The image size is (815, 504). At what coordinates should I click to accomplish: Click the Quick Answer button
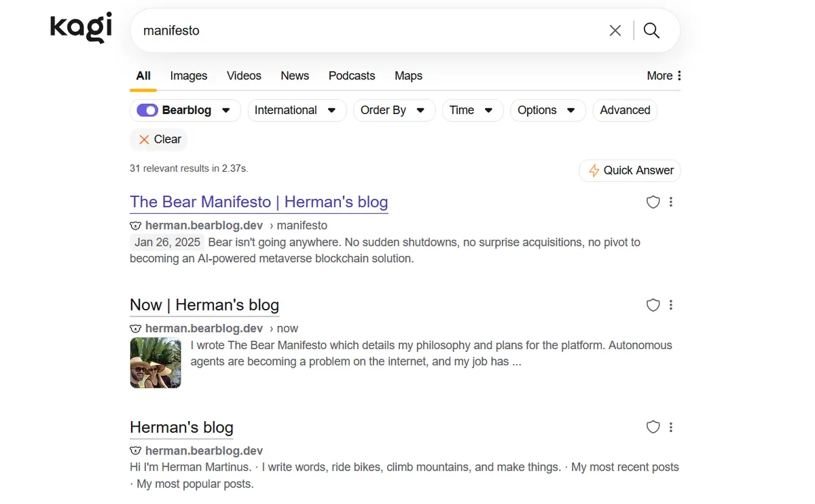click(630, 170)
